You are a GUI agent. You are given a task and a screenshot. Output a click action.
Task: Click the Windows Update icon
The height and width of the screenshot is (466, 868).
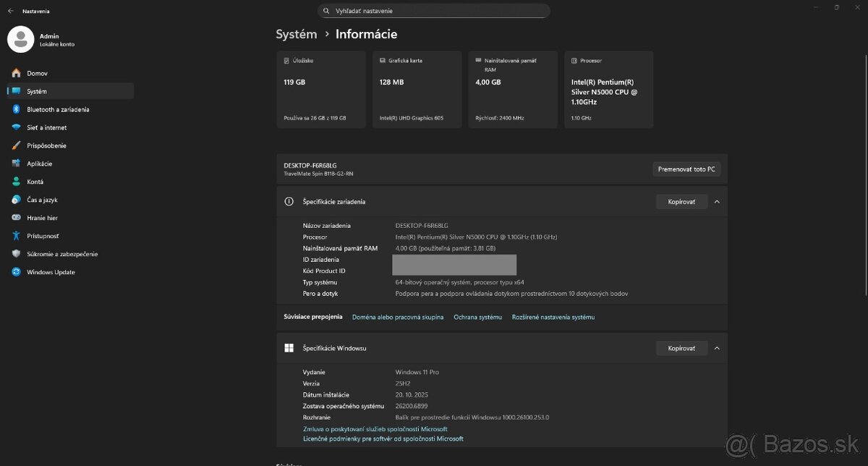(16, 272)
